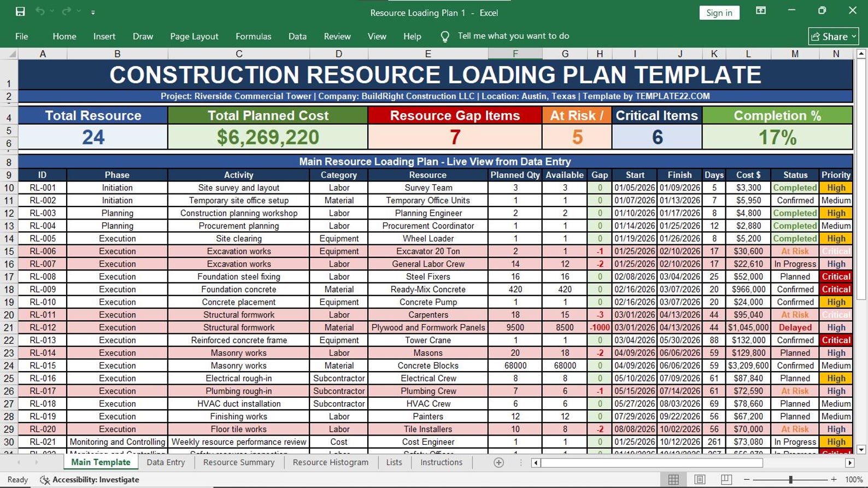Image resolution: width=868 pixels, height=488 pixels.
Task: Open the Draw ribbon tab
Action: (143, 36)
